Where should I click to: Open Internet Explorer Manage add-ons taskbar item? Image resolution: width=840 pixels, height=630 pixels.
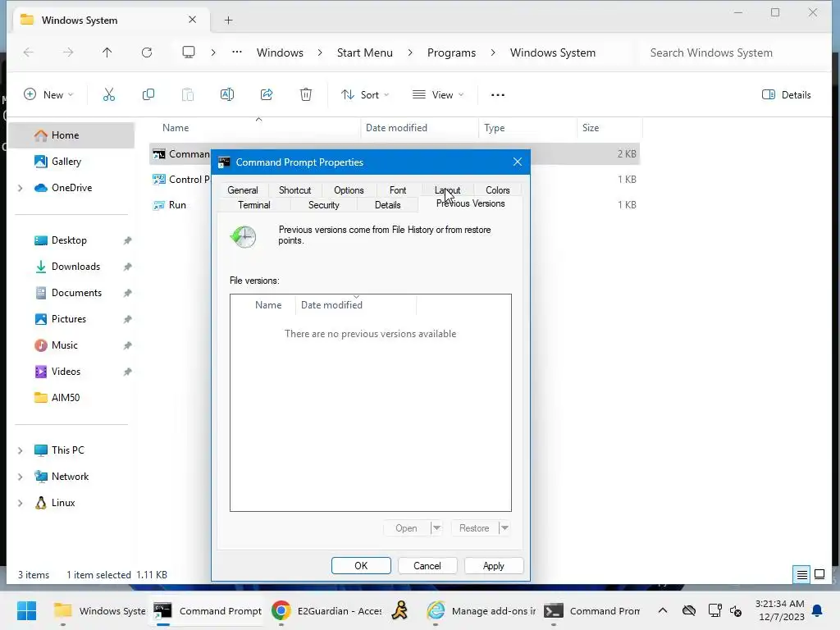point(481,610)
